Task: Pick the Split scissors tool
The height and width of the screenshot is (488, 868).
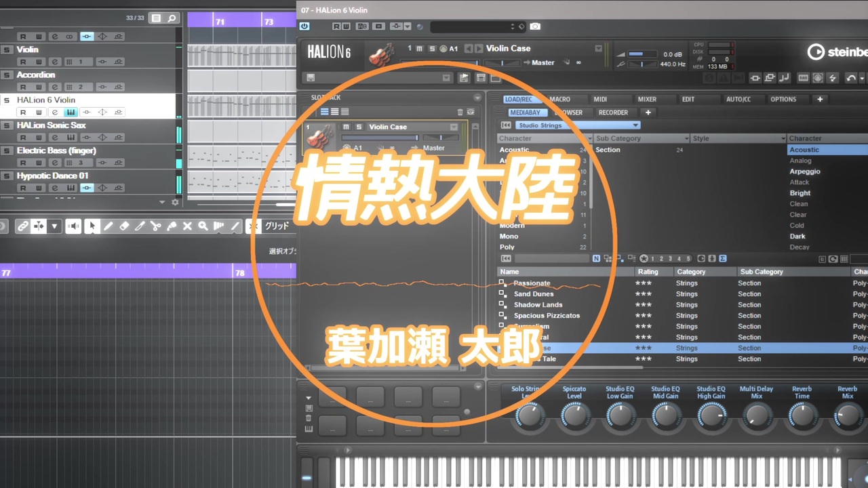Action: [x=155, y=226]
